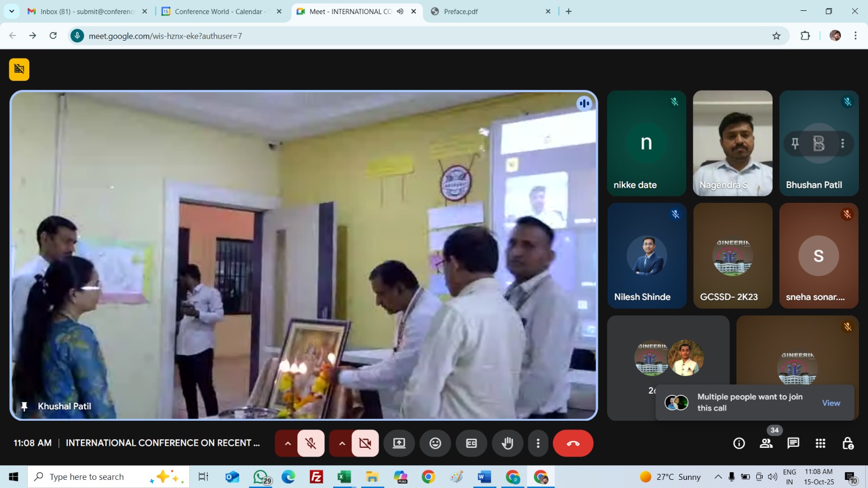Viewport: 868px width, 488px height.
Task: Turn on the camera button
Action: (x=365, y=444)
